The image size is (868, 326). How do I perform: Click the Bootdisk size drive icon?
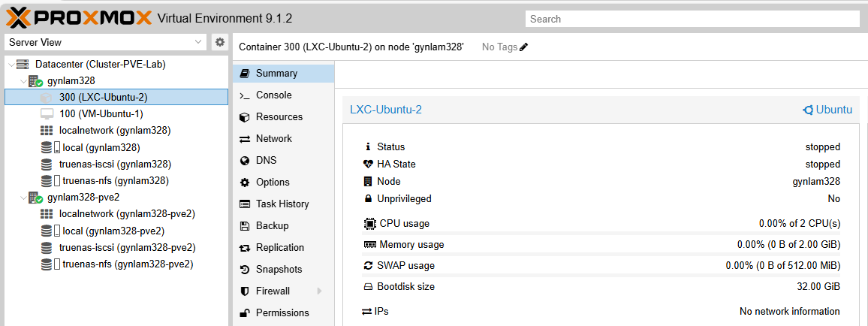pyautogui.click(x=368, y=287)
